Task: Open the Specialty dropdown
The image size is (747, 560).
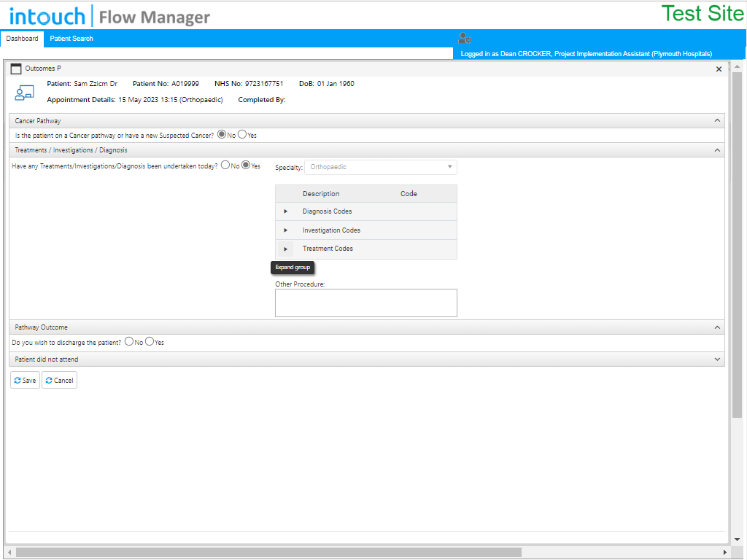Action: click(x=381, y=167)
